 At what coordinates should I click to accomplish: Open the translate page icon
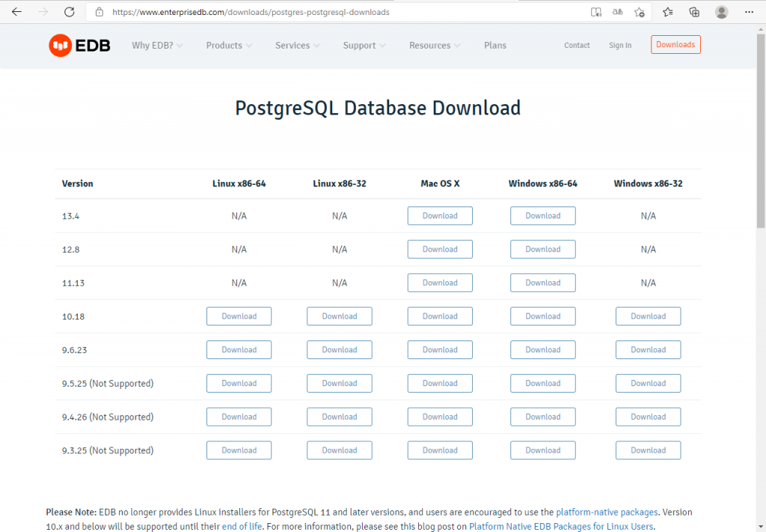pyautogui.click(x=617, y=12)
